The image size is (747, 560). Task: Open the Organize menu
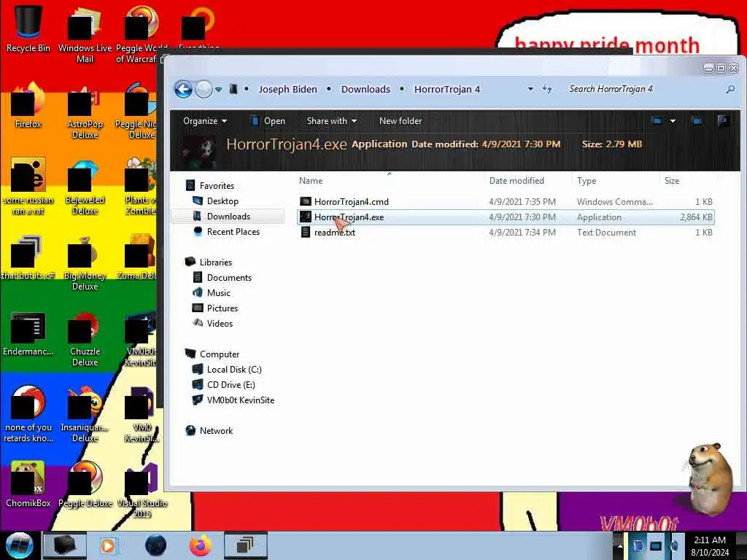[x=205, y=121]
